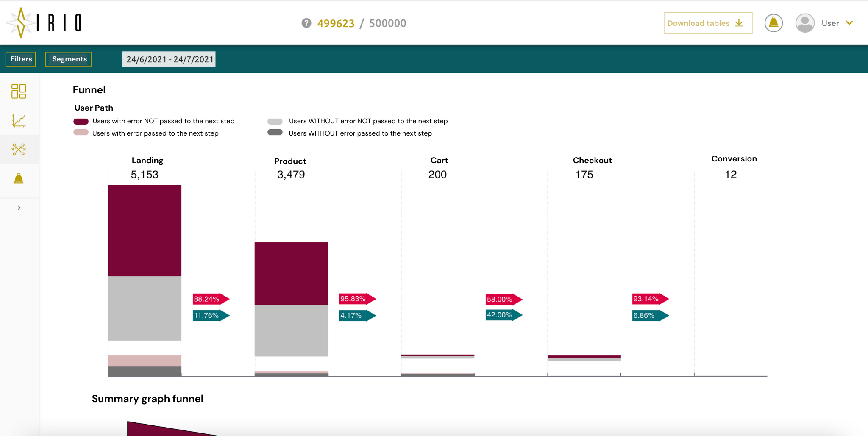
Task: Open the date range 24/6/2021 - 24/7/2021 picker
Action: [169, 59]
